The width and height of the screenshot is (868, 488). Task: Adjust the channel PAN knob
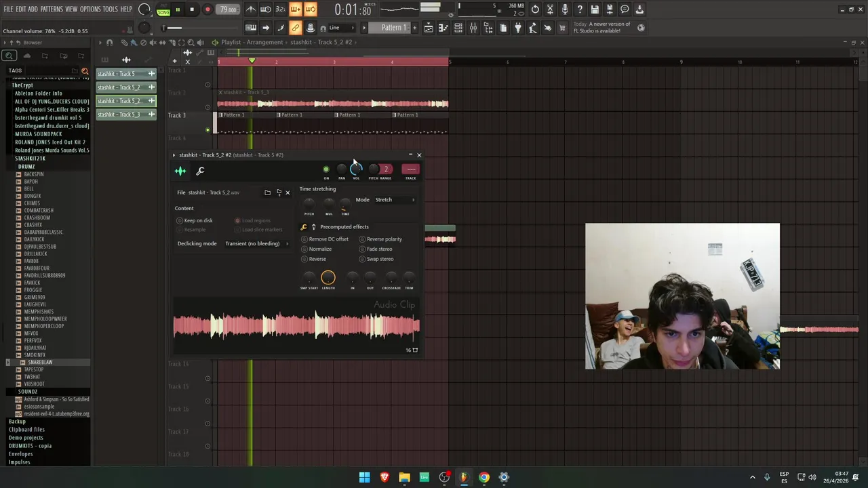click(x=342, y=169)
